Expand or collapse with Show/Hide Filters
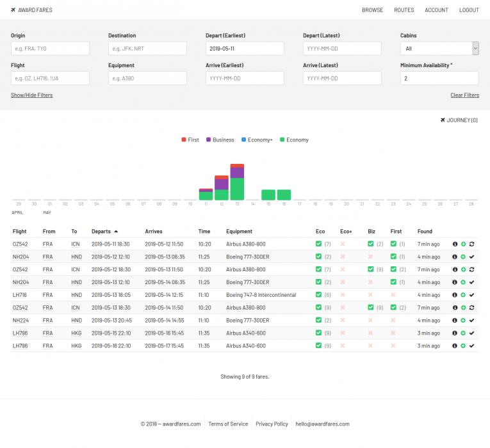 pyautogui.click(x=31, y=95)
